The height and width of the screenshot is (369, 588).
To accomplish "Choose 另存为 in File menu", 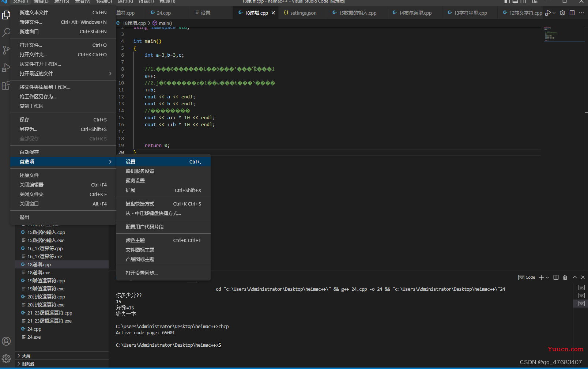I will (63, 129).
